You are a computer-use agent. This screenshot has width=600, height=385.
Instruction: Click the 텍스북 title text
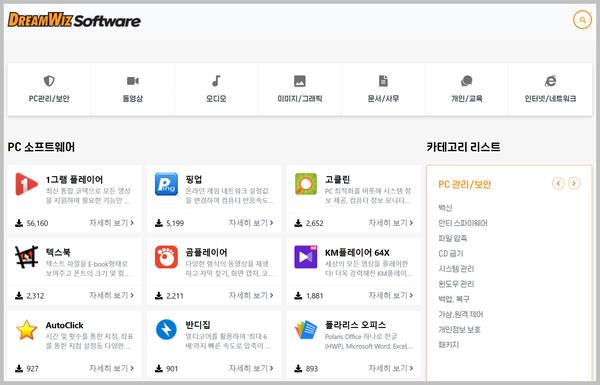click(x=58, y=252)
